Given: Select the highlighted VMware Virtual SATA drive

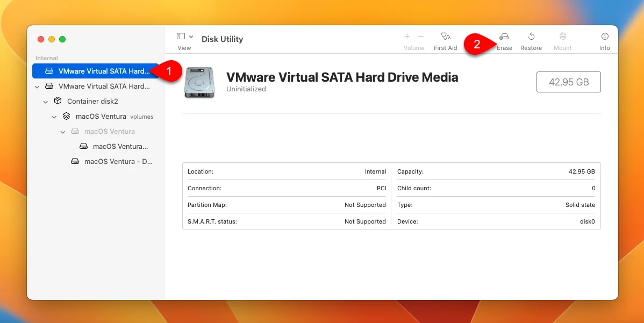Looking at the screenshot, I should (x=95, y=71).
